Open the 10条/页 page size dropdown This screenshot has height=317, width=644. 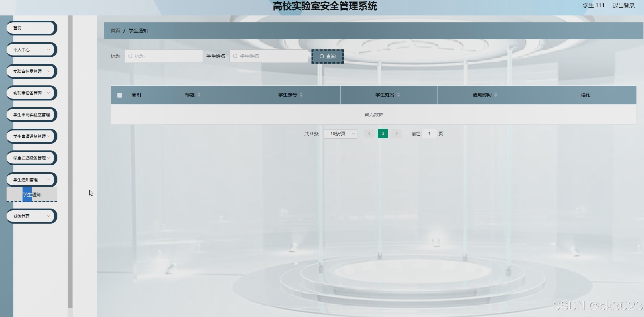tap(340, 134)
